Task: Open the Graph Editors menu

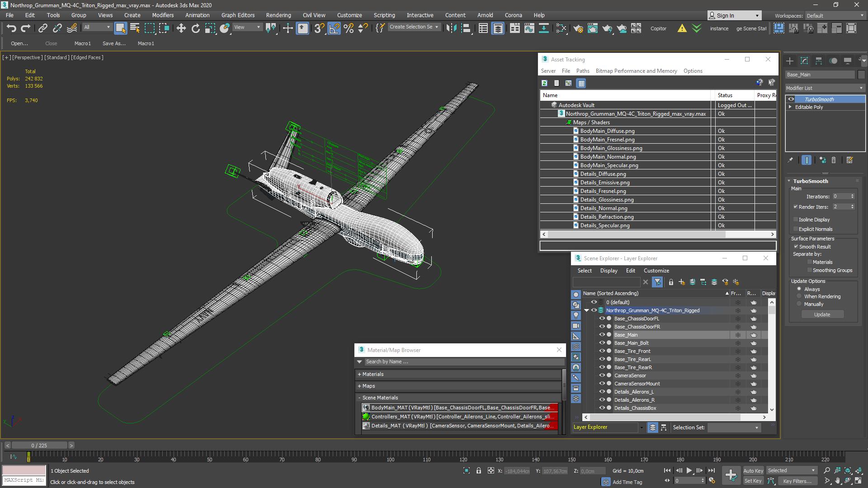Action: 238,15
